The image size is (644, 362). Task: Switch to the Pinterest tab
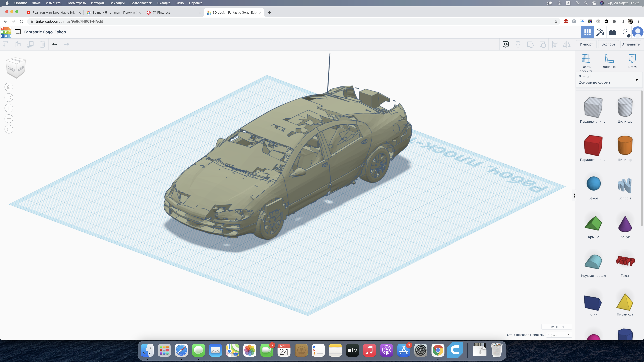click(x=174, y=12)
